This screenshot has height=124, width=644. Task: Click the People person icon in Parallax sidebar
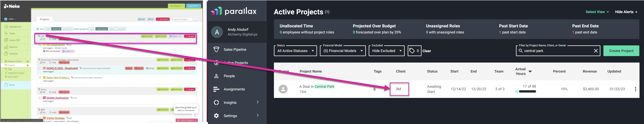(x=216, y=76)
